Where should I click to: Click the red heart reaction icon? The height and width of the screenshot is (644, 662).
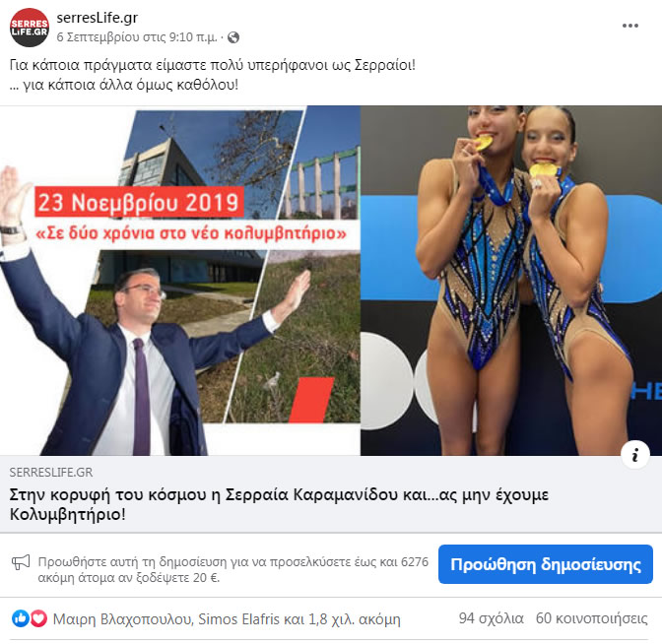point(38,618)
